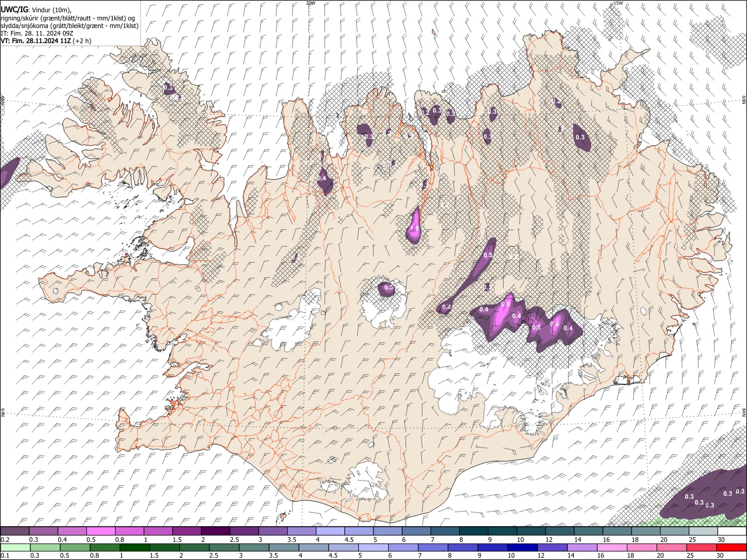Screen dimensions: 747x560
Task: Click the '15W' longitude label at top
Action: (618, 3)
